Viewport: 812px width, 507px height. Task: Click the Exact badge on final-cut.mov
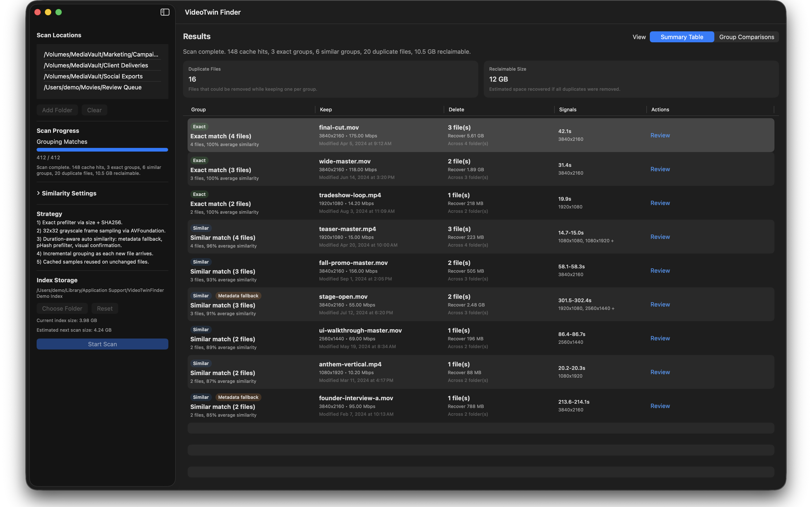[199, 126]
